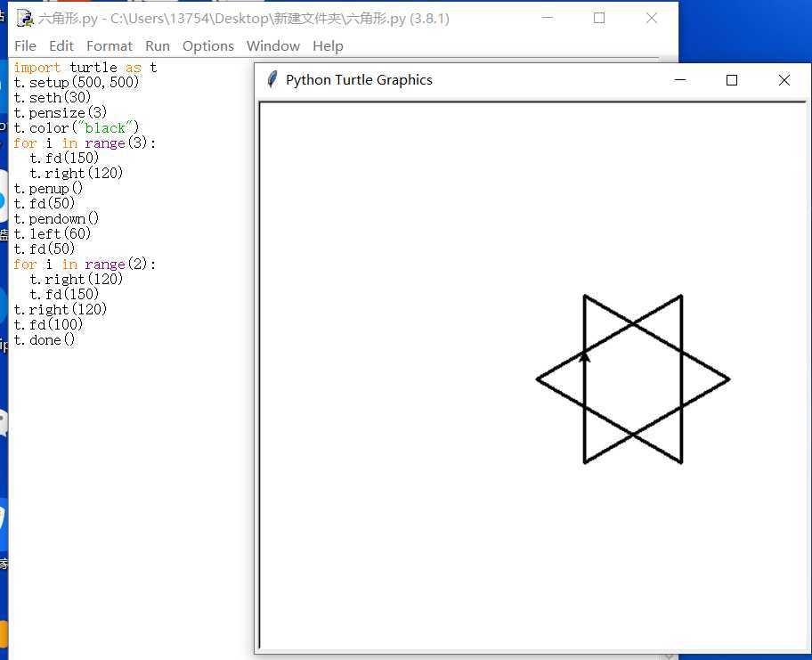
Task: Open the File menu in IDLE
Action: point(25,46)
